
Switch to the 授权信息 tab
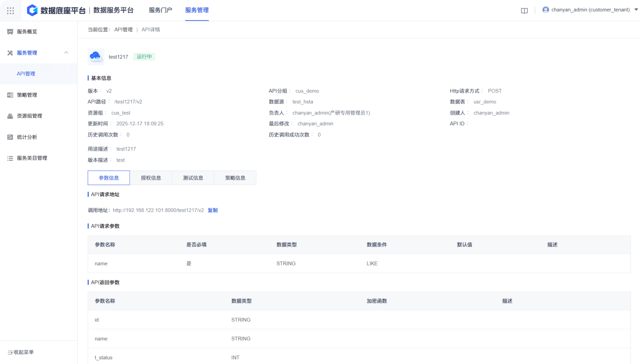[151, 178]
